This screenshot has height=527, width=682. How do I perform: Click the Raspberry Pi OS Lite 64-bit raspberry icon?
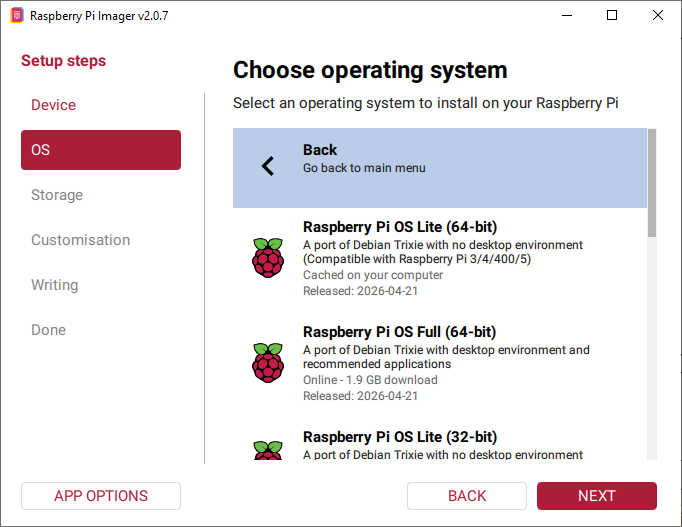click(x=268, y=258)
